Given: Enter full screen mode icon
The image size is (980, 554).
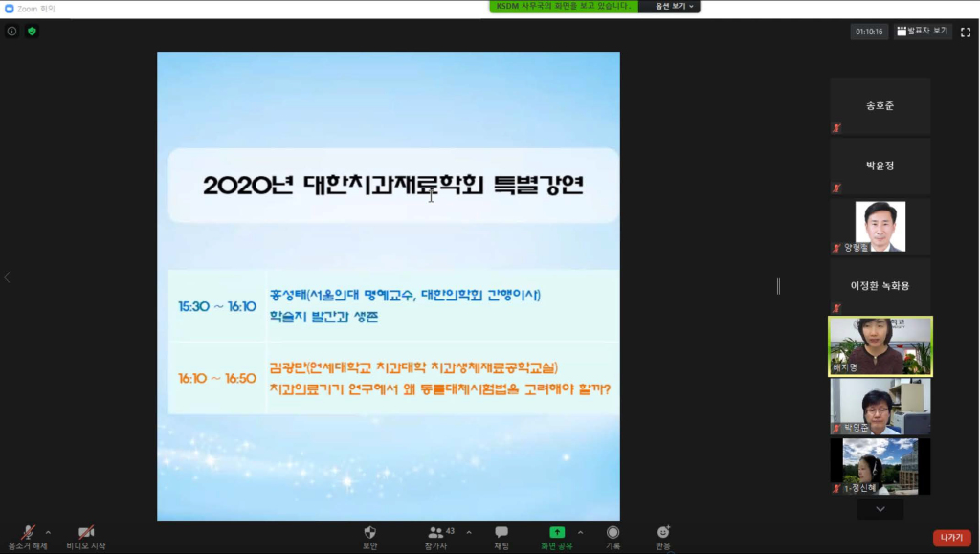Looking at the screenshot, I should pyautogui.click(x=966, y=32).
